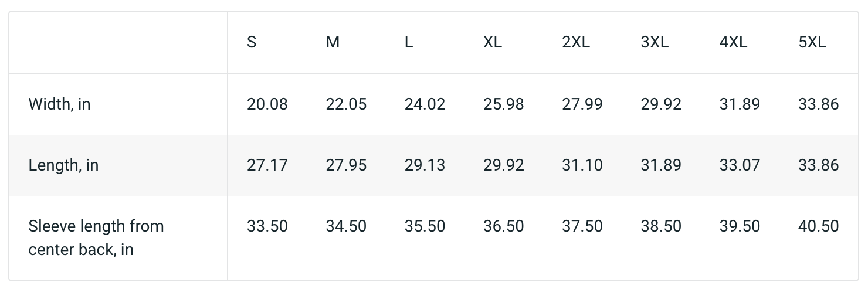
Task: Click the "Length, in" row label
Action: [x=63, y=165]
